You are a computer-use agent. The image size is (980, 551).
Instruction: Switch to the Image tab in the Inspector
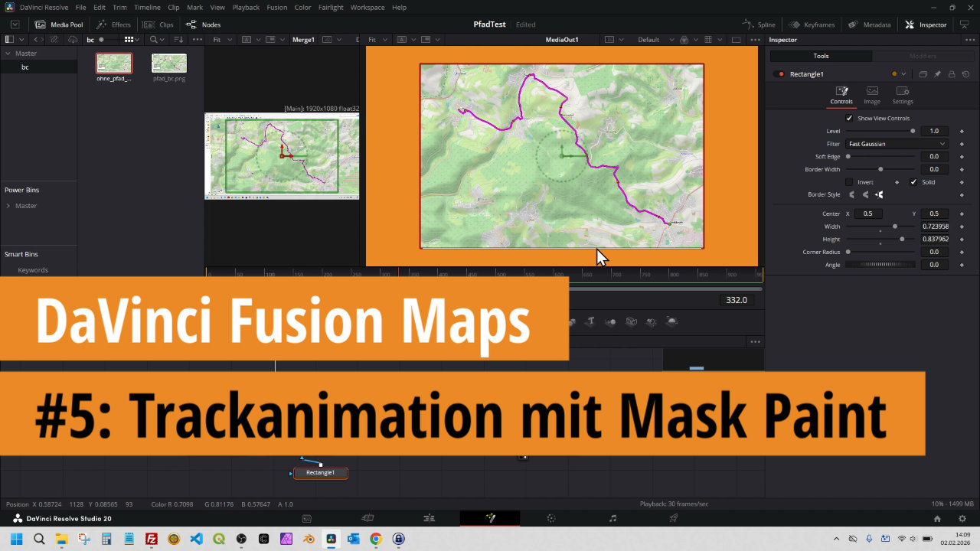pos(872,95)
